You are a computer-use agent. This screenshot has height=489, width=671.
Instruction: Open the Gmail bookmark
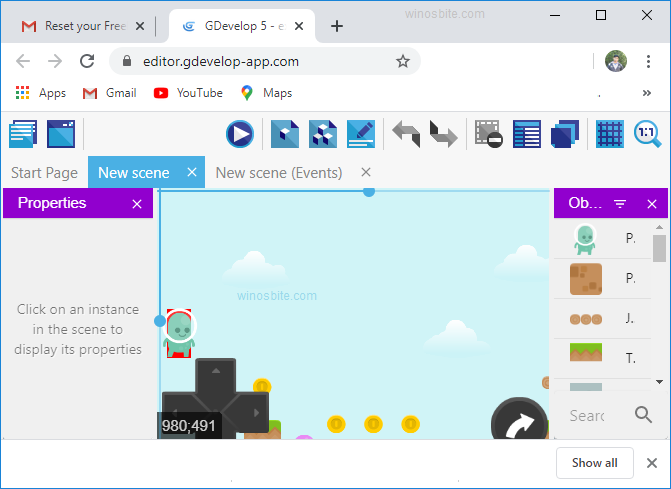pos(109,93)
